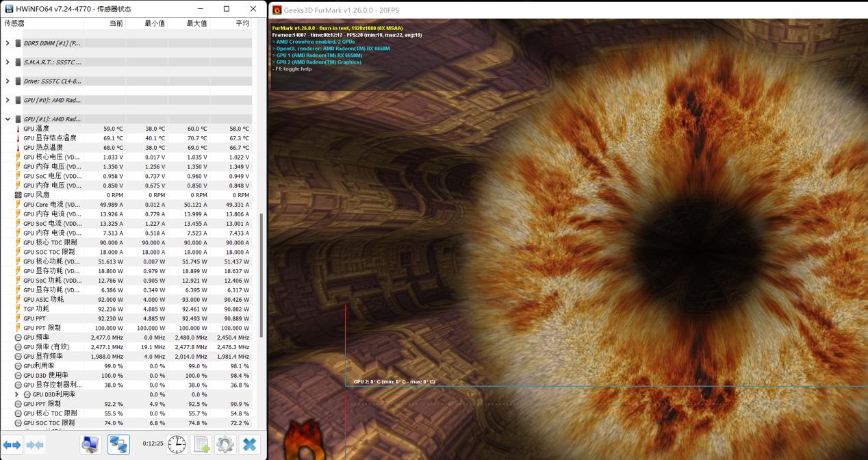This screenshot has width=868, height=460.
Task: Click the shrink-layout inward arrows icon
Action: [35, 445]
